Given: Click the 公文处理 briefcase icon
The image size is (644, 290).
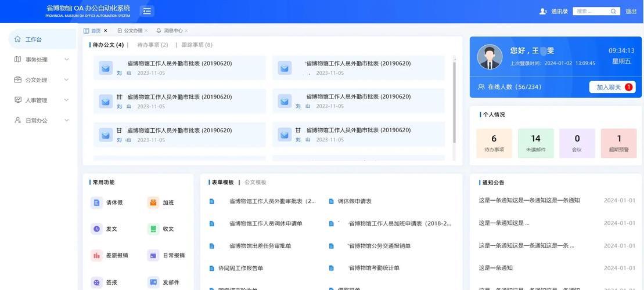Looking at the screenshot, I should pyautogui.click(x=17, y=79).
